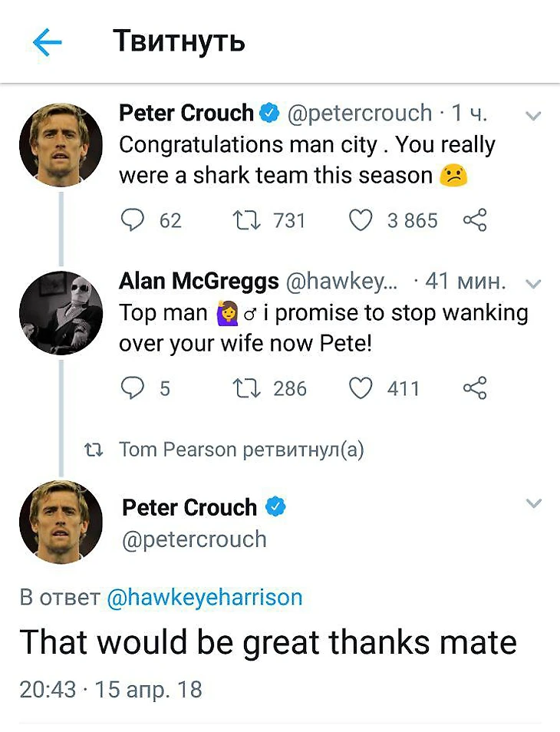Viewport: 560px width, 732px height.
Task: Open @hawkeyeharrison profile link
Action: [205, 598]
